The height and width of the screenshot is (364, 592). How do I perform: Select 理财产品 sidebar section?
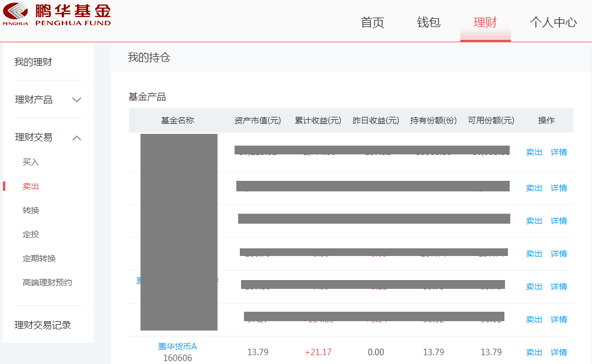[34, 100]
